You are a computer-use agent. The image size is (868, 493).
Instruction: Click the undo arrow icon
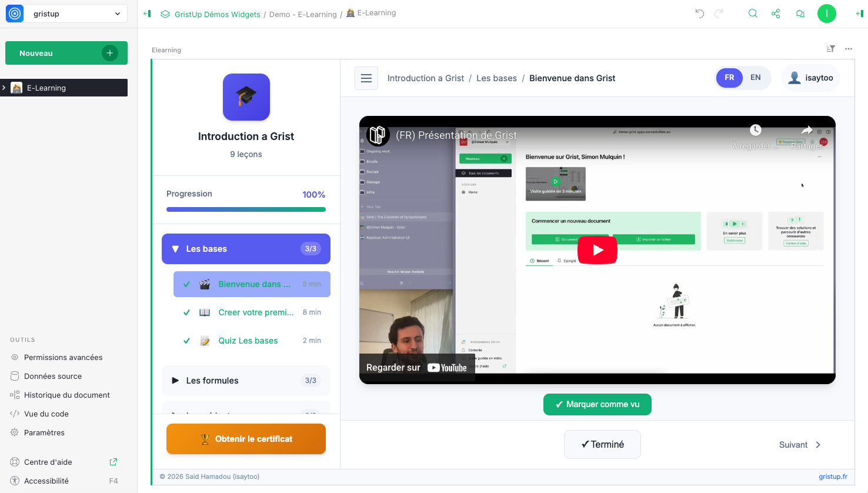pyautogui.click(x=699, y=14)
